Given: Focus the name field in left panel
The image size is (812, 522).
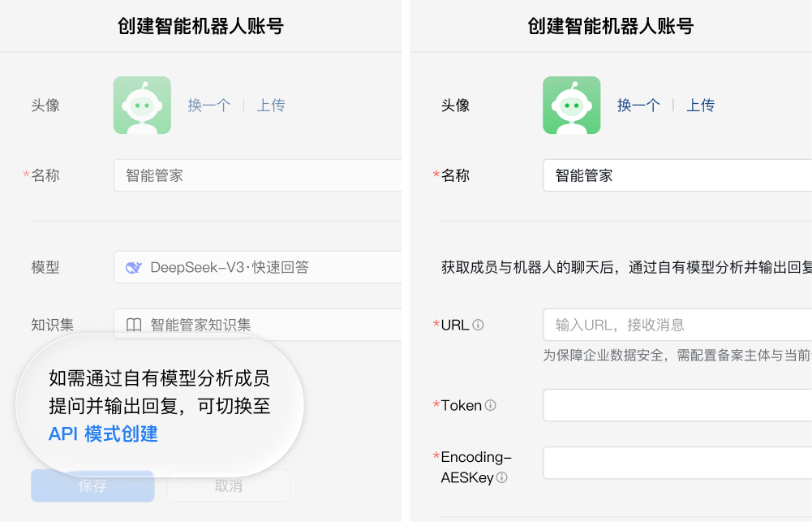Looking at the screenshot, I should [x=258, y=175].
